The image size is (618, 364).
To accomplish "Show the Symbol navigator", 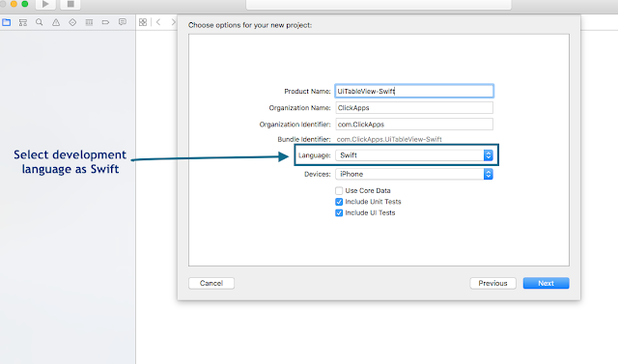I will coord(23,22).
